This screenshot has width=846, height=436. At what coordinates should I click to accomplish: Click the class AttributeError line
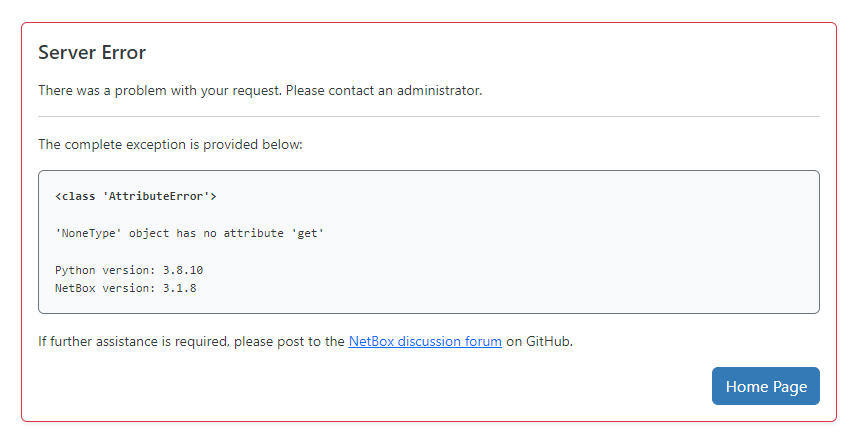pos(136,196)
